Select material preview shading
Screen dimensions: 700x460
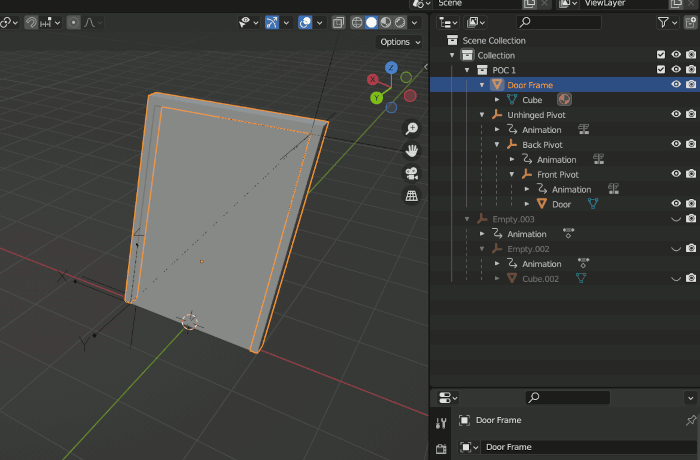tap(386, 22)
